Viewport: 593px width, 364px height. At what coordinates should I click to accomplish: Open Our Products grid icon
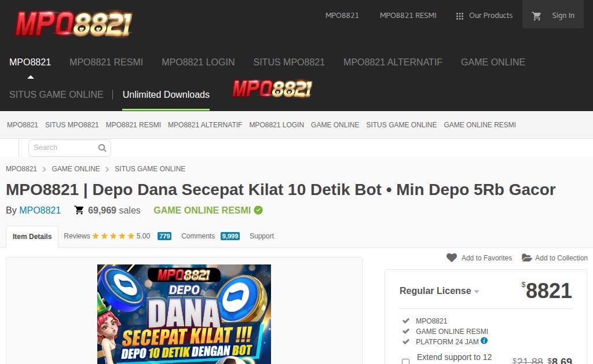point(459,16)
